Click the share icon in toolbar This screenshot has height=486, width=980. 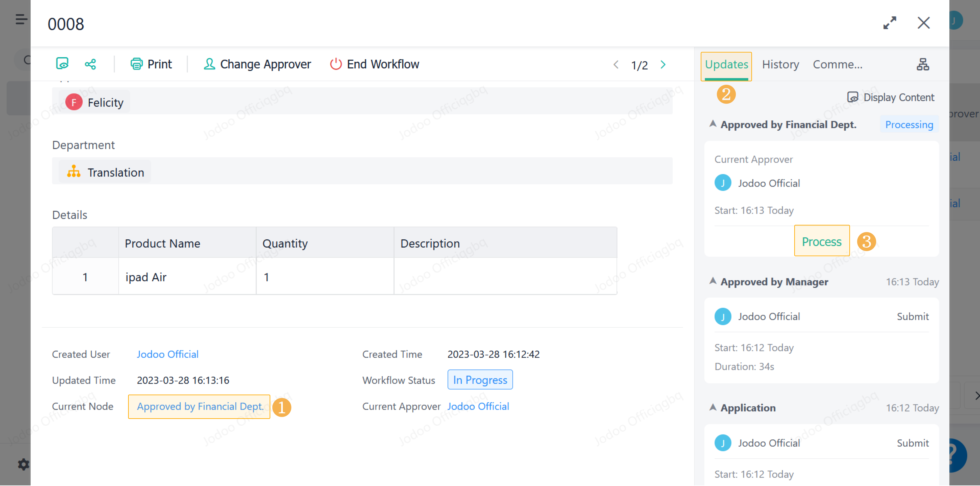[90, 64]
